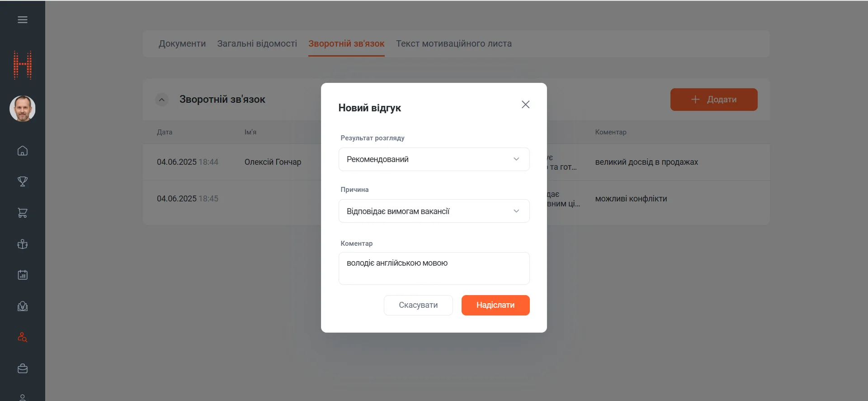Expand the Причина dropdown
This screenshot has width=868, height=401.
434,211
